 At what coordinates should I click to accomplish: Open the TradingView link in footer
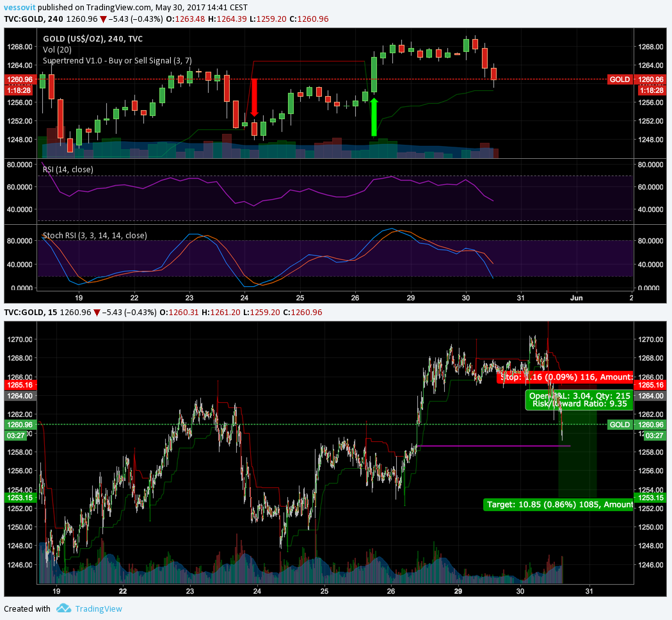(x=99, y=609)
